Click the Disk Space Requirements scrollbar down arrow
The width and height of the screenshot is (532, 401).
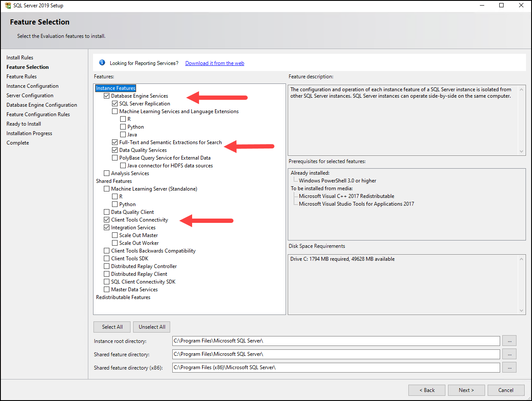(x=522, y=311)
